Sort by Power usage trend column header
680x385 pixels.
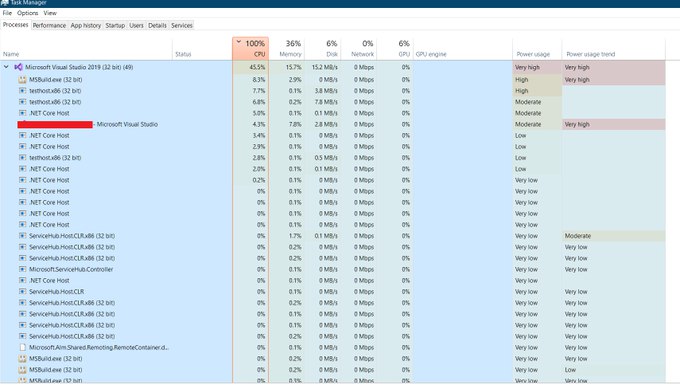click(x=614, y=49)
